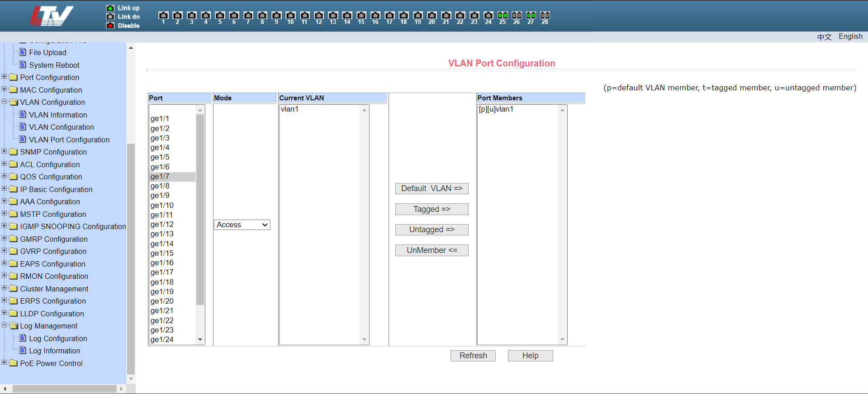Viewport: 868px width, 394px height.
Task: Click port 5 status icon in top panel
Action: coord(220,15)
